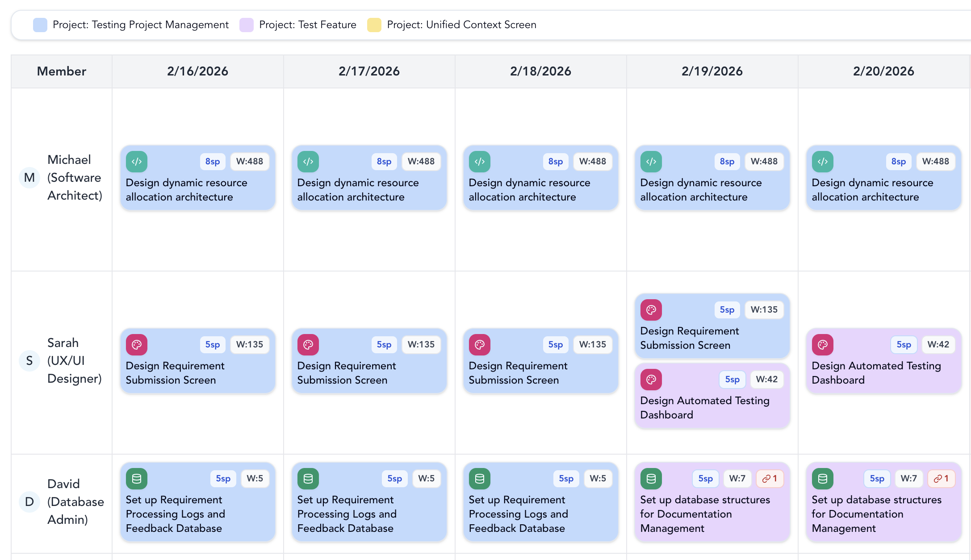
Task: Click the database icon on Set up database structures 2/19
Action: click(651, 478)
